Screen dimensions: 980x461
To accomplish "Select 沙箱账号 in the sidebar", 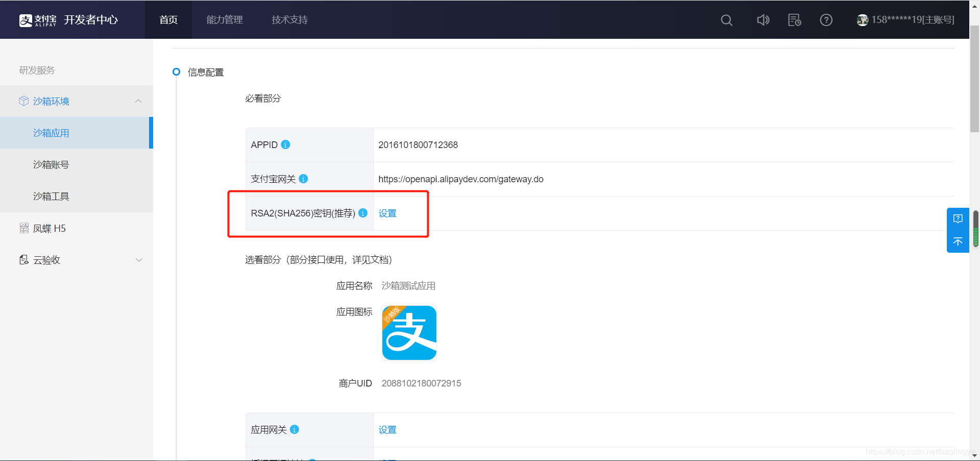I will (x=51, y=164).
